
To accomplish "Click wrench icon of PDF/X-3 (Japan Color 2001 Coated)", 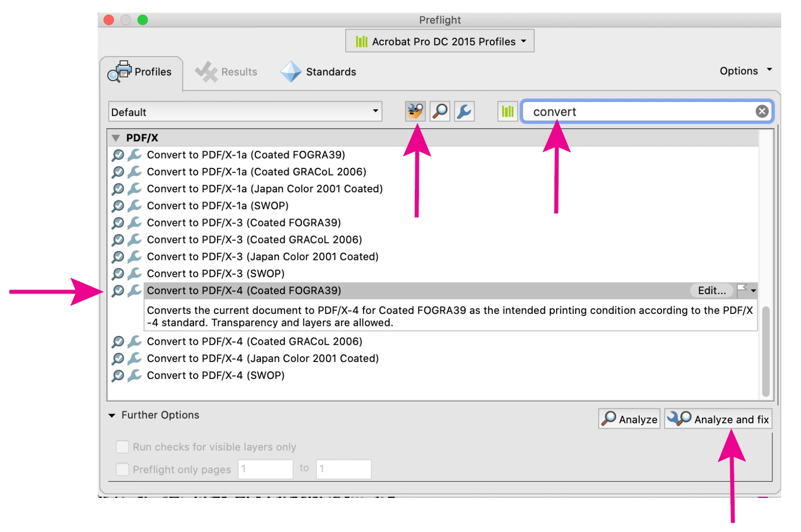I will point(134,257).
